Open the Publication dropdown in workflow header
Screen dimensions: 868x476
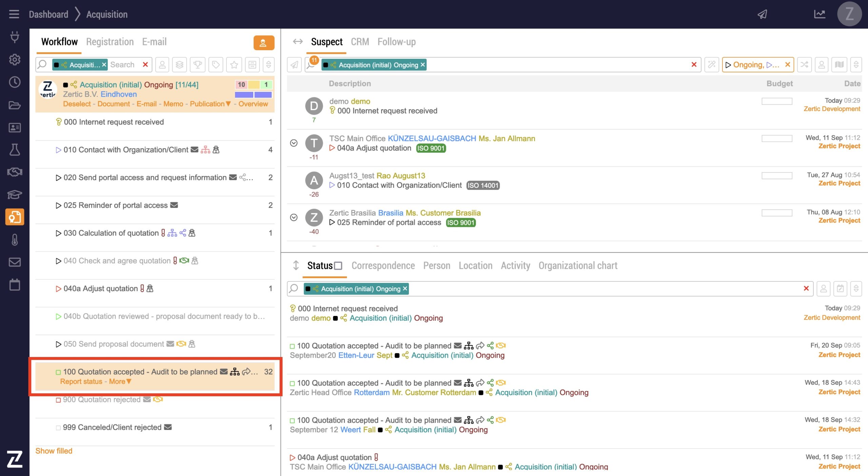coord(210,104)
